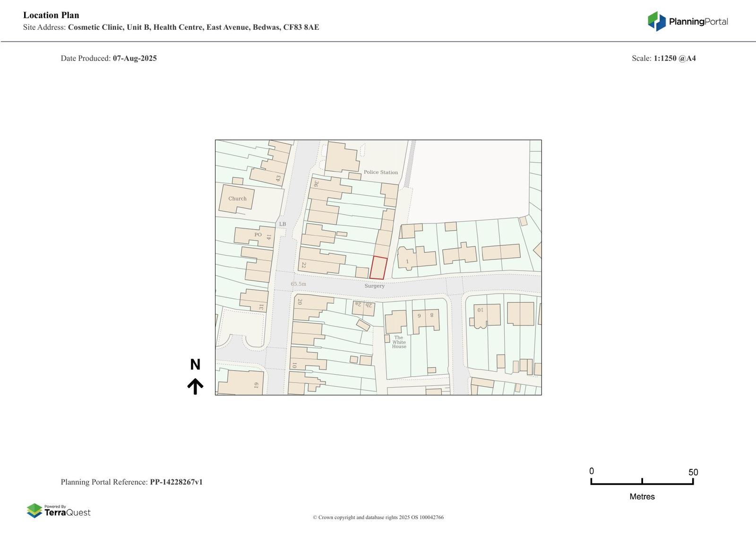Click the Metres label under scale
The image size is (756, 535).
click(642, 496)
